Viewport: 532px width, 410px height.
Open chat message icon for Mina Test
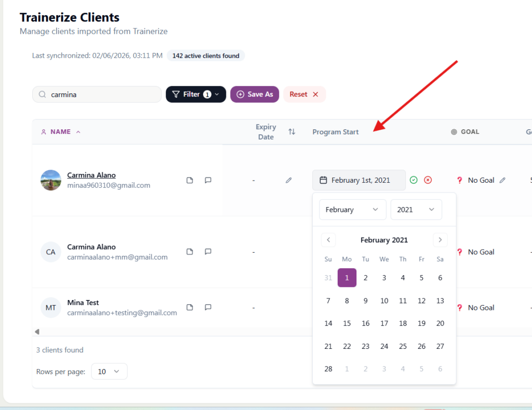tap(208, 307)
